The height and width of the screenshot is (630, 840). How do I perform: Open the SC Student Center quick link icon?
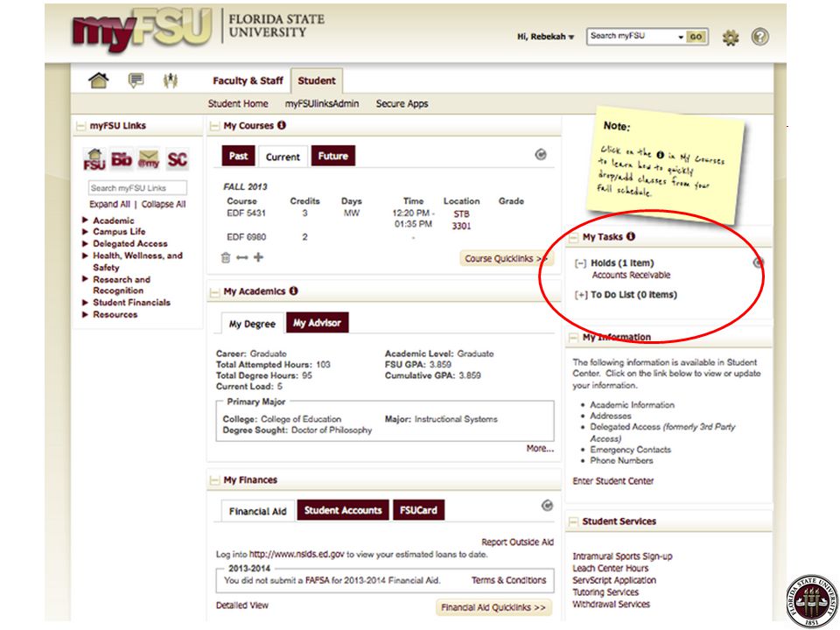tap(177, 159)
